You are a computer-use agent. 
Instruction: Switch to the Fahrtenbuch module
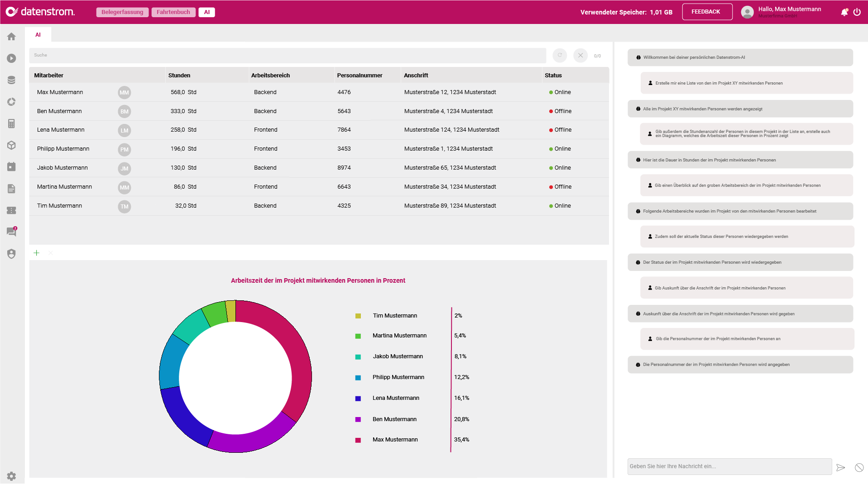pyautogui.click(x=173, y=12)
